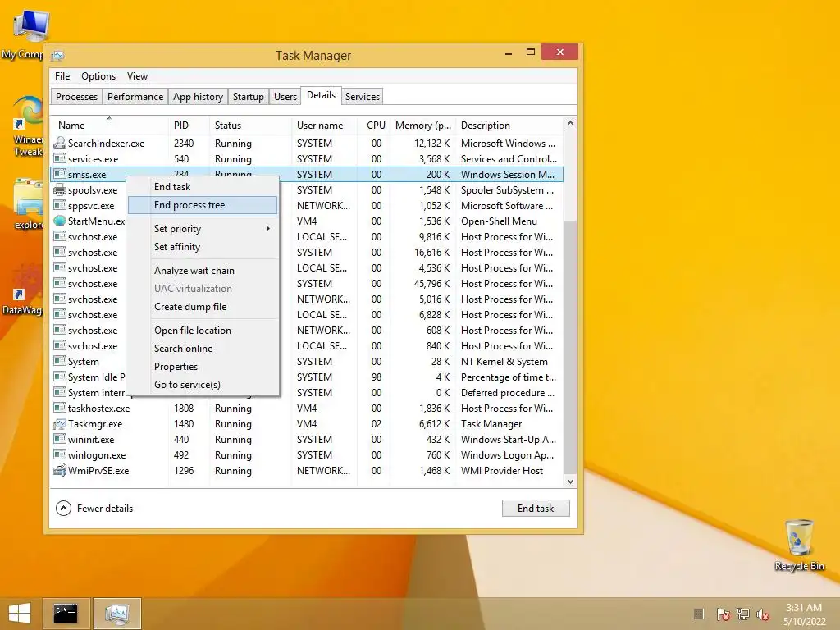Select the System Idle Process row

tap(307, 377)
